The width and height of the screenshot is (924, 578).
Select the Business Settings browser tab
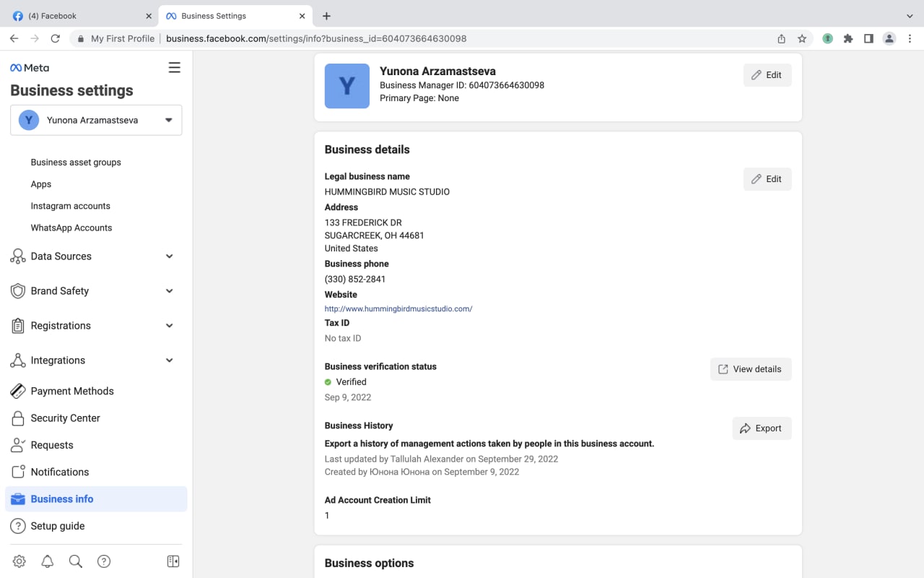coord(234,16)
